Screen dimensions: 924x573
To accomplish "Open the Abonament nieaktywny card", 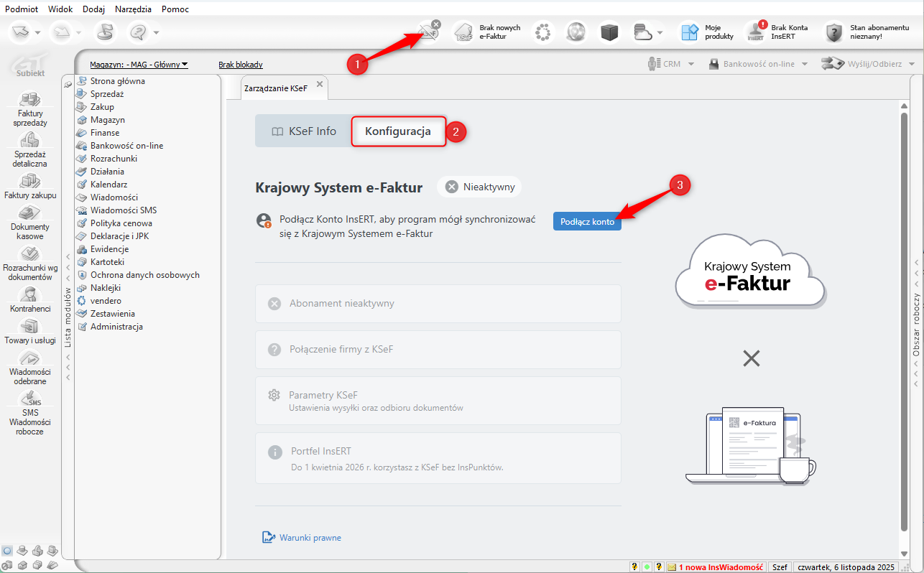I will pos(438,303).
